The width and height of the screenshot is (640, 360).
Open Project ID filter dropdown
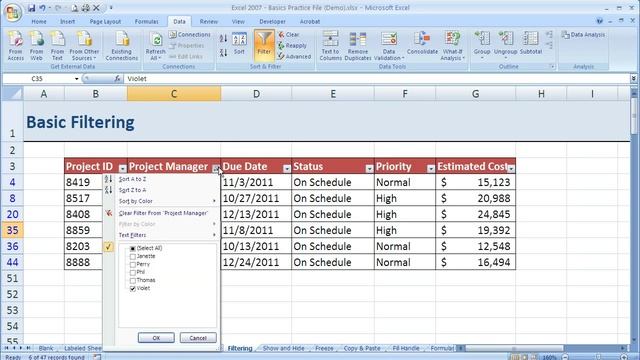[122, 168]
